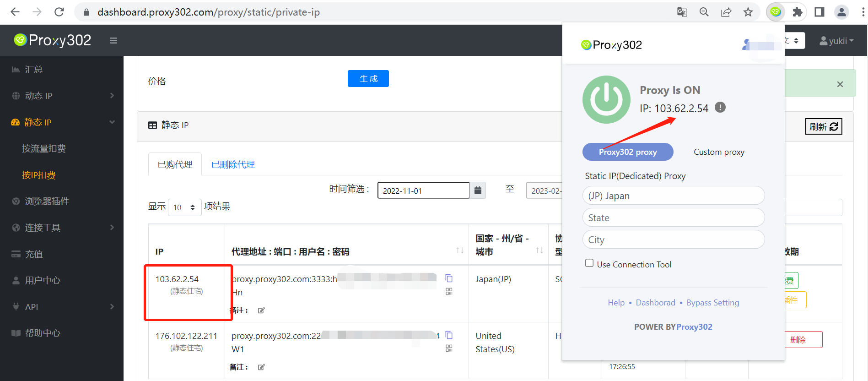The height and width of the screenshot is (381, 868).
Task: Click the Proxy302 link after POWER BY
Action: click(694, 327)
